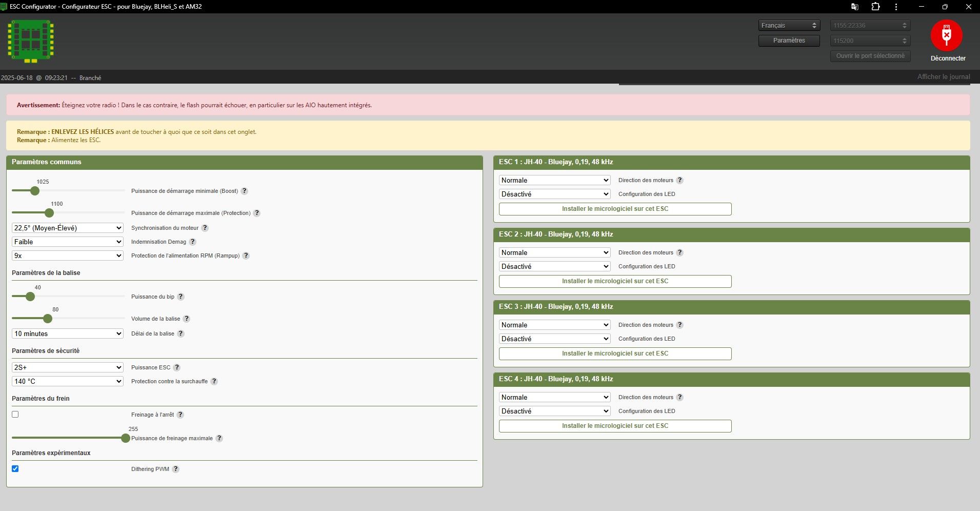
Task: Open the browser extensions puzzle icon
Action: (x=875, y=7)
